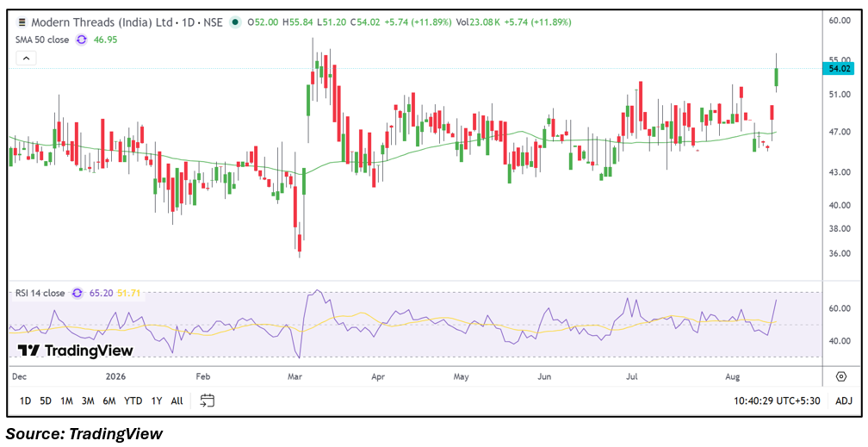Click the 54.02 current price label
Screen dimensions: 868x447
click(x=839, y=69)
